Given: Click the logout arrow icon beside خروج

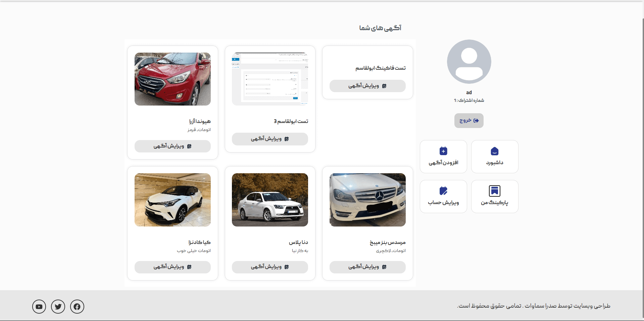Looking at the screenshot, I should [476, 121].
